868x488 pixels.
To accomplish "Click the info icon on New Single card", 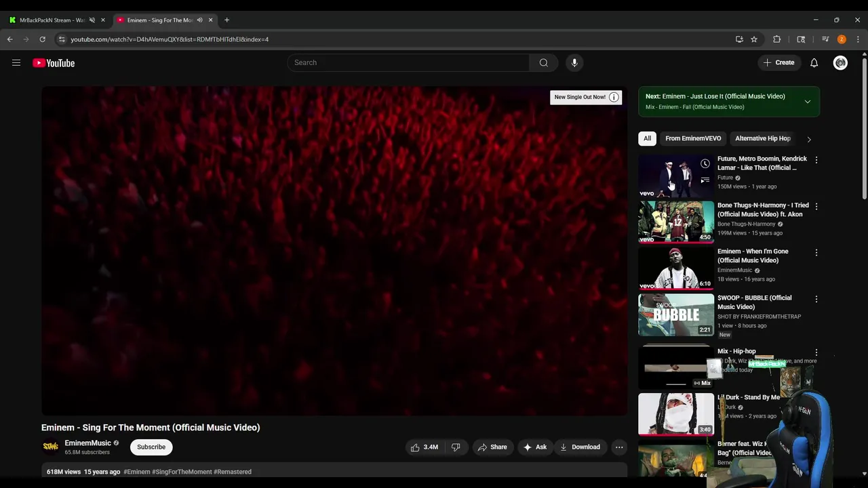I will 614,97.
